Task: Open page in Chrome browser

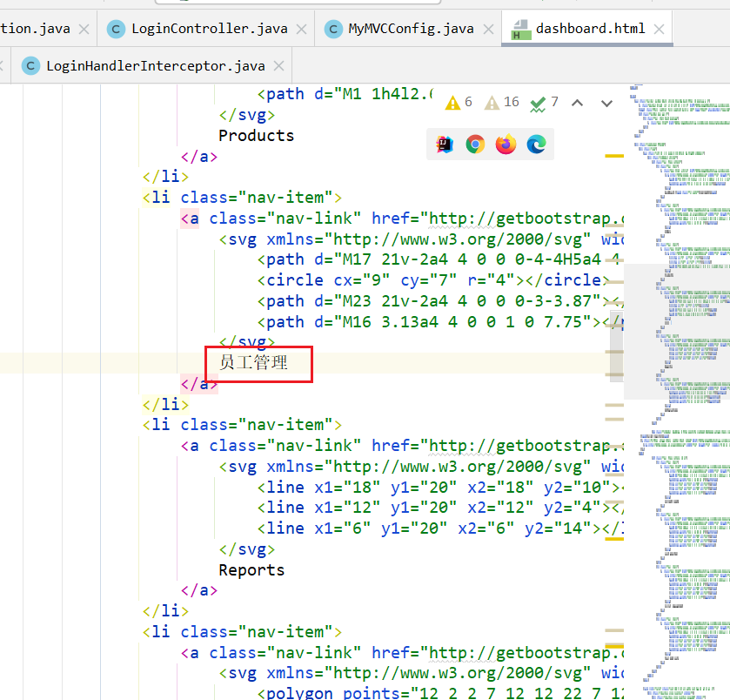Action: point(475,145)
